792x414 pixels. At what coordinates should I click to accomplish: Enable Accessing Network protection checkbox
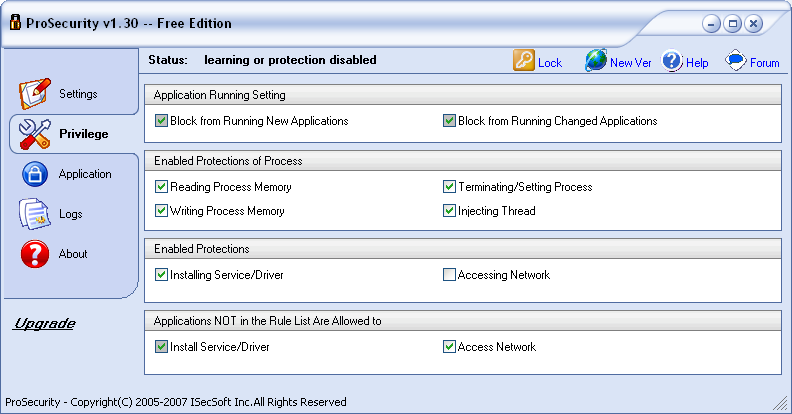point(449,275)
